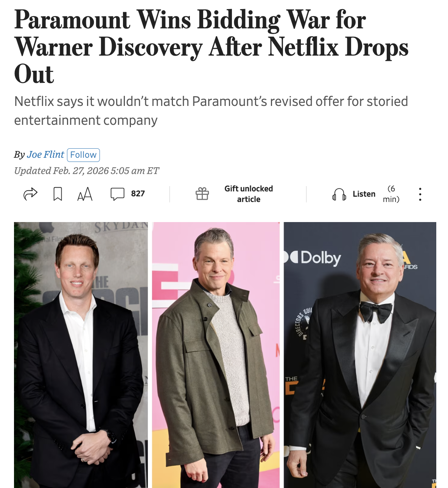Open the text size AA option
Viewport: 448px width, 488px height.
coord(85,194)
